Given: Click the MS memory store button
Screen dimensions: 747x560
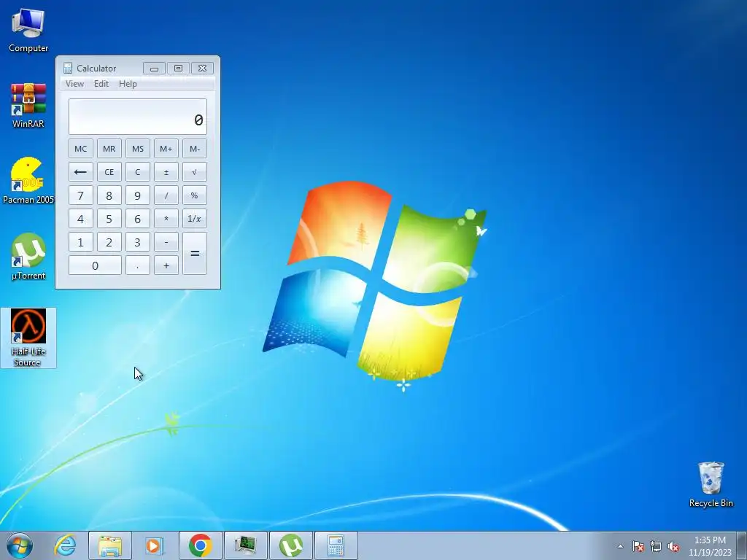Looking at the screenshot, I should [138, 149].
